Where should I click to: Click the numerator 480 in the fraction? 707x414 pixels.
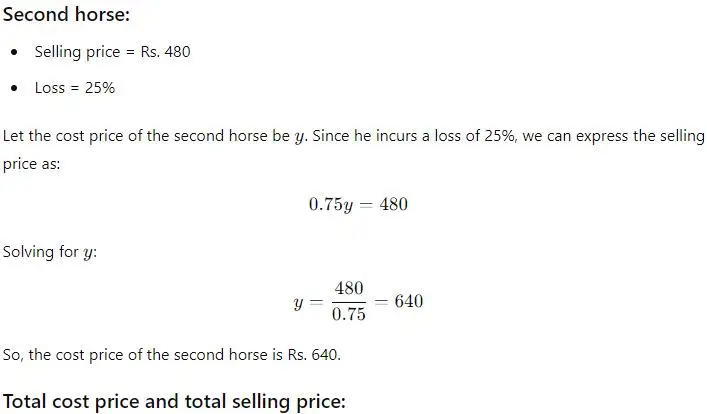coord(349,288)
